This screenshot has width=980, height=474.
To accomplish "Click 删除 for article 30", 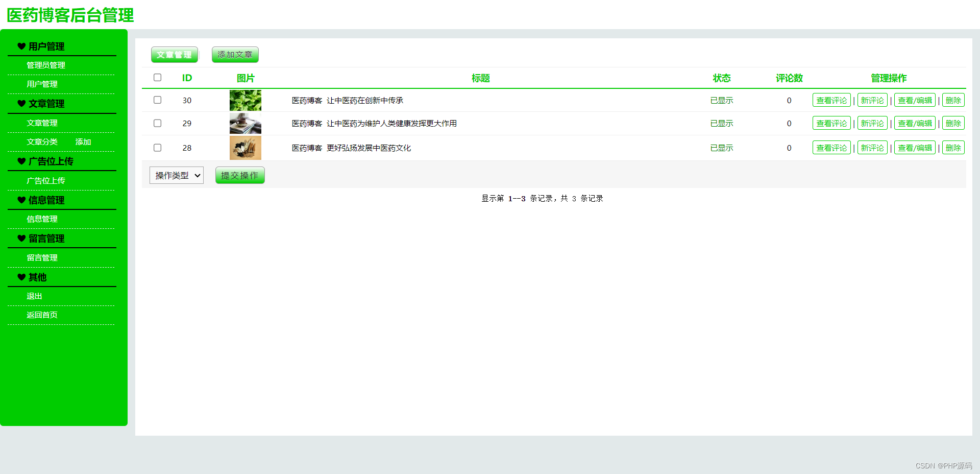I will (x=953, y=100).
